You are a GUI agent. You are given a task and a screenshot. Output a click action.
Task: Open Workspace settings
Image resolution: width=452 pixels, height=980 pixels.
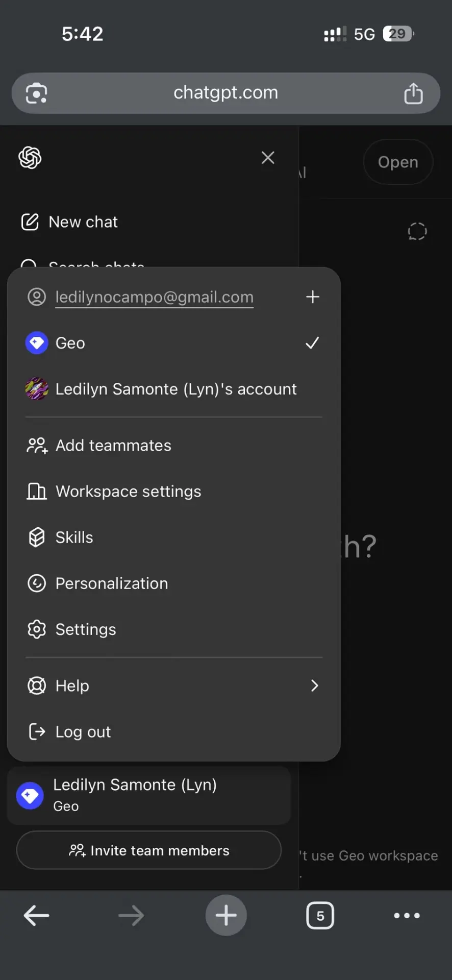coord(173,492)
